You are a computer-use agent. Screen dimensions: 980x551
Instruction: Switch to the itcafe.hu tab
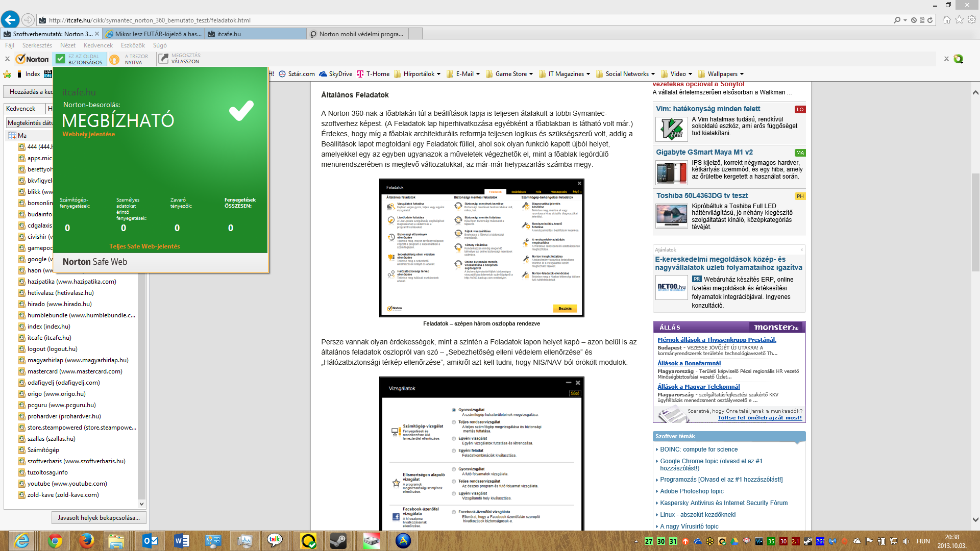click(x=256, y=34)
